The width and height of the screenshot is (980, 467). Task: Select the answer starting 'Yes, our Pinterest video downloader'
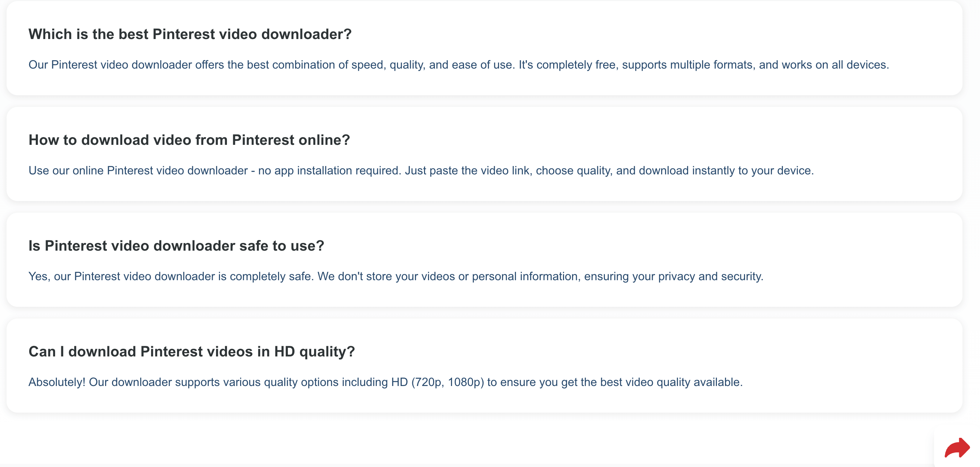tap(396, 276)
